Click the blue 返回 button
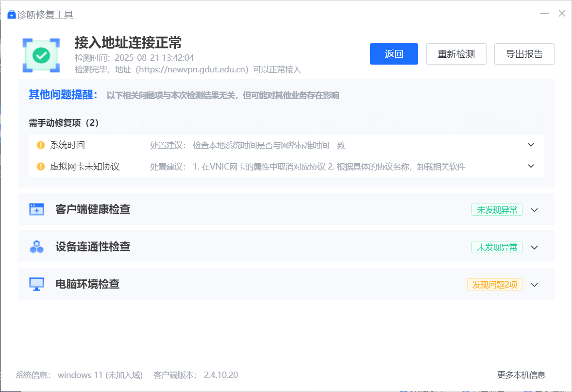This screenshot has width=572, height=392. point(394,54)
